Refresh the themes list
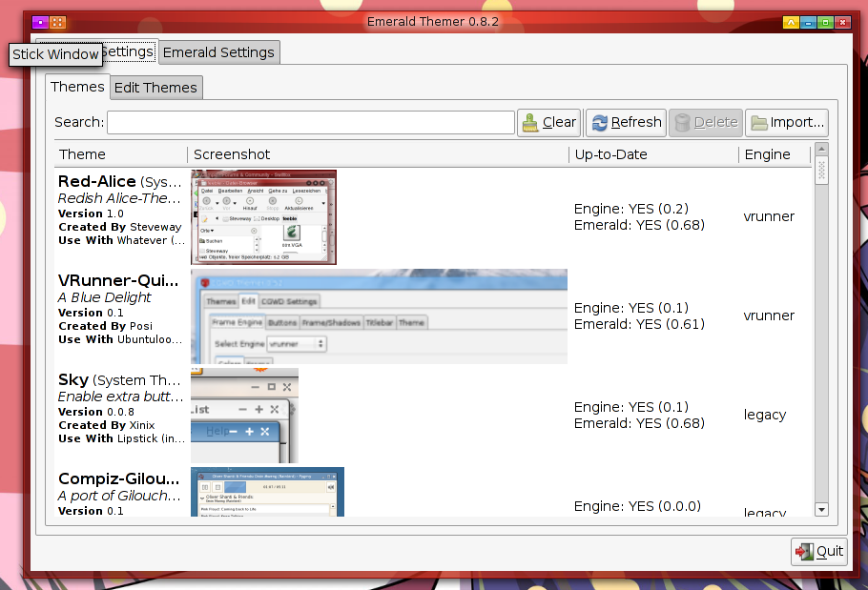The width and height of the screenshot is (868, 590). (x=626, y=122)
